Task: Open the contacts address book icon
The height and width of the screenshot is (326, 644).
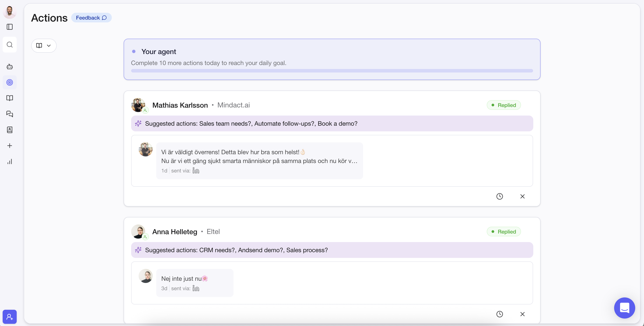Action: click(x=9, y=130)
